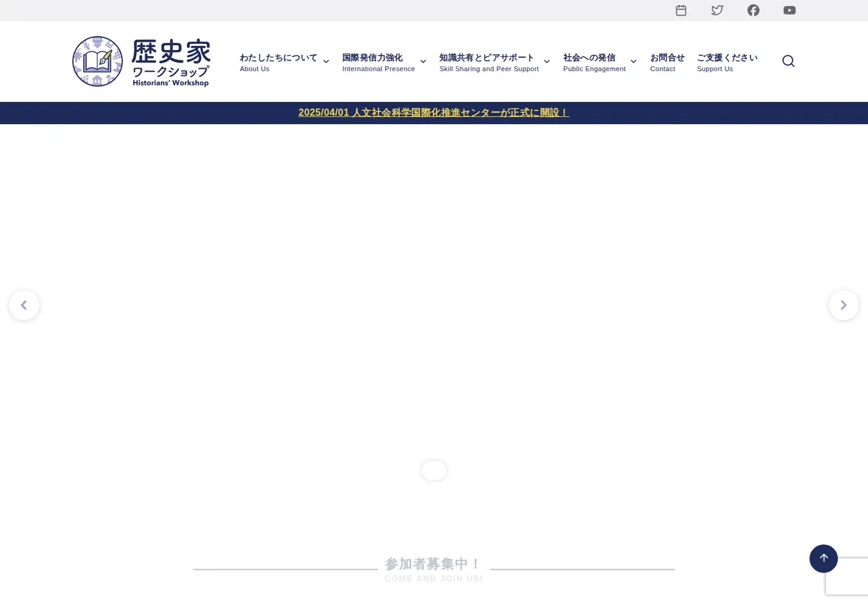Click the Historians' Workshop logo

[142, 62]
